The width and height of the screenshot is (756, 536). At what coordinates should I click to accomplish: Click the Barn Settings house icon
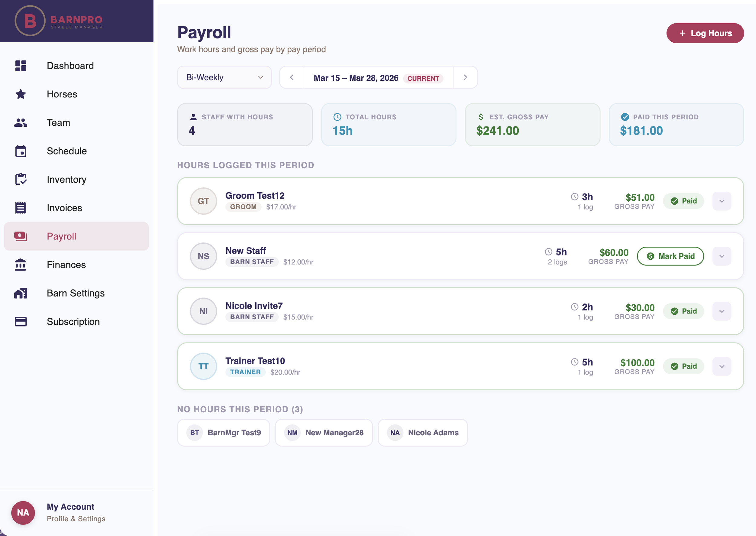(x=20, y=293)
